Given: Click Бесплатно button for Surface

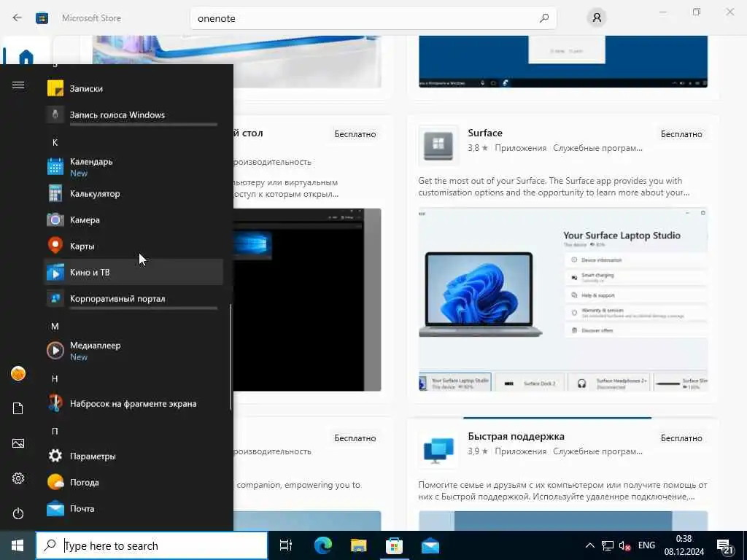Looking at the screenshot, I should pyautogui.click(x=681, y=134).
